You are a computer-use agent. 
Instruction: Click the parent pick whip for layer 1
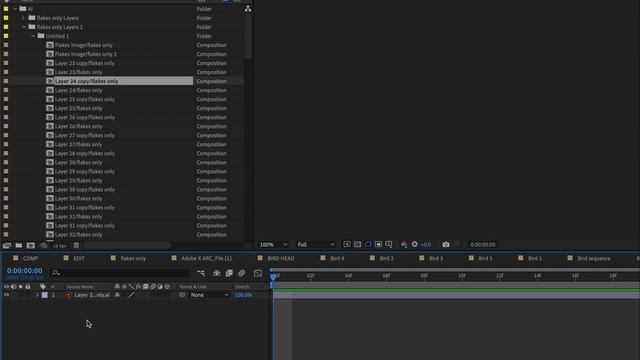[182, 295]
